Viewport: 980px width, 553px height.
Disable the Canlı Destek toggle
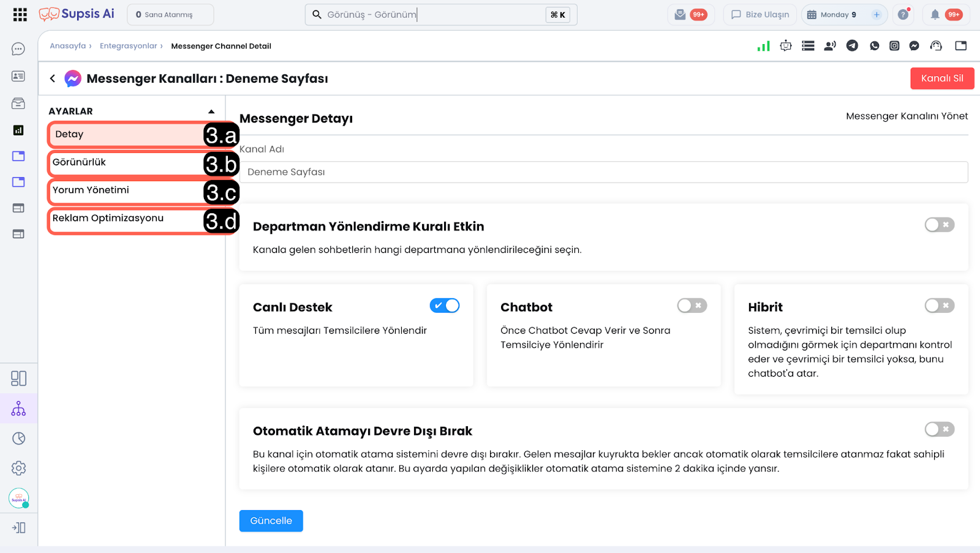click(445, 306)
